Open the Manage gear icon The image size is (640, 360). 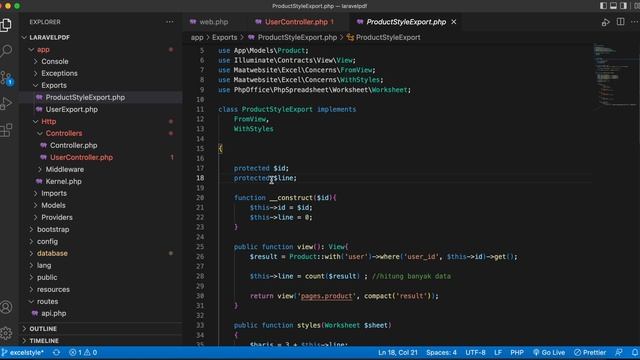point(6,333)
